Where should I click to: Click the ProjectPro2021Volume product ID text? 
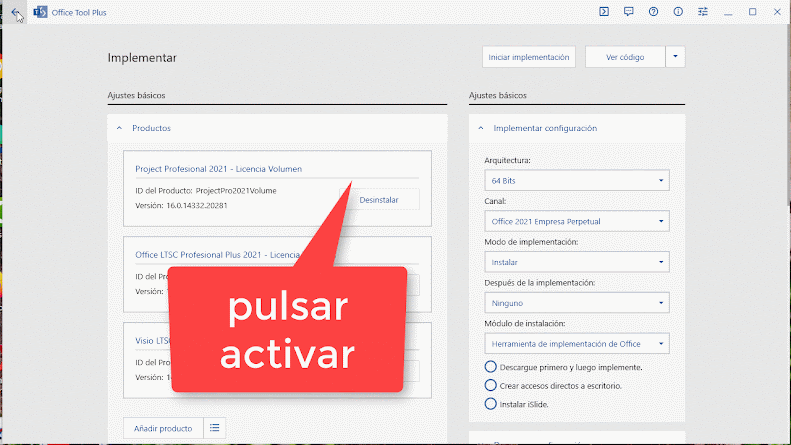236,191
